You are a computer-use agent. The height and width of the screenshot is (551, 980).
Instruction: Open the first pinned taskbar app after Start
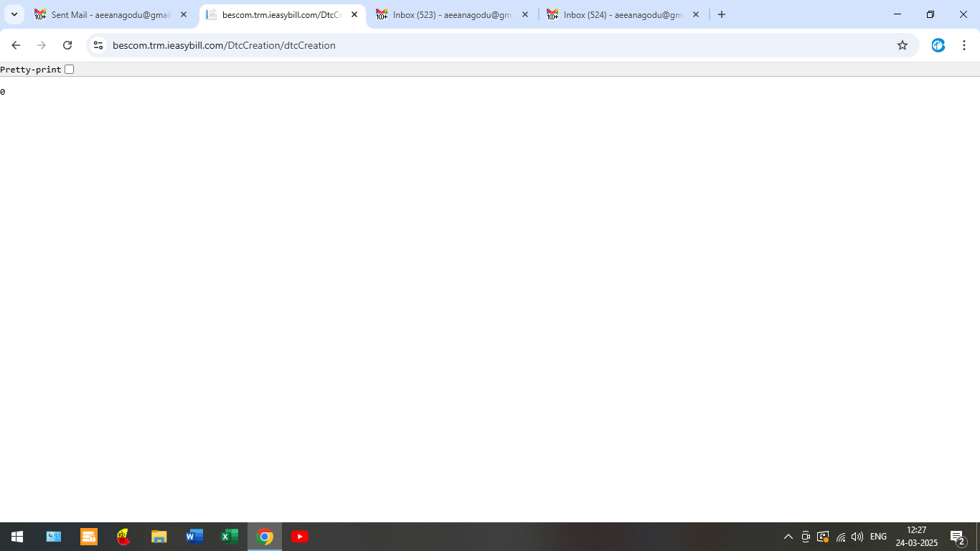click(x=54, y=537)
